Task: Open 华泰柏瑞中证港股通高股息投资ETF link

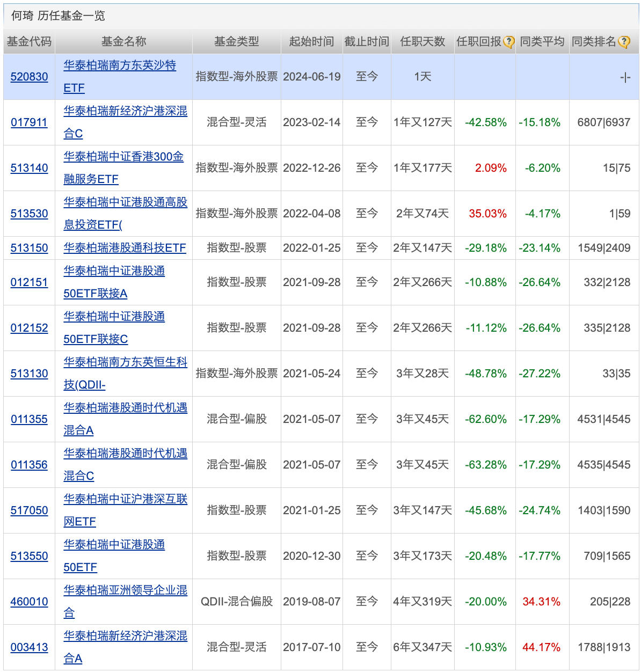Action: point(126,214)
